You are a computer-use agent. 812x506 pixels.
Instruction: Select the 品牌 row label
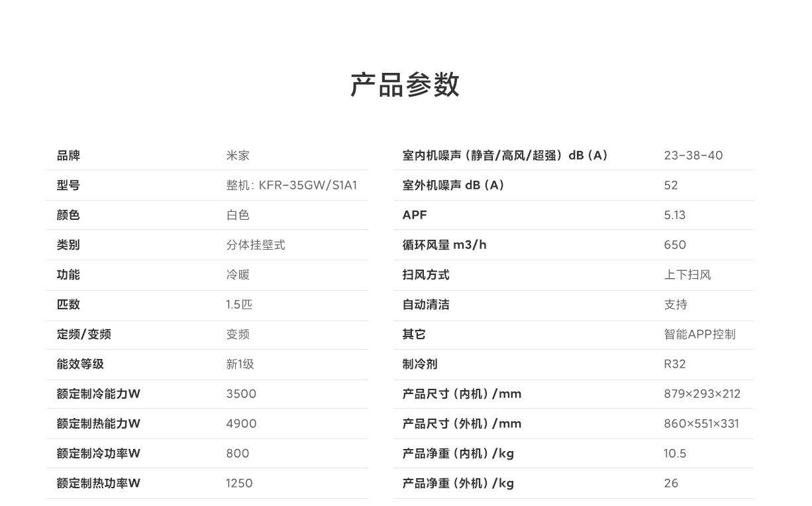(x=68, y=156)
